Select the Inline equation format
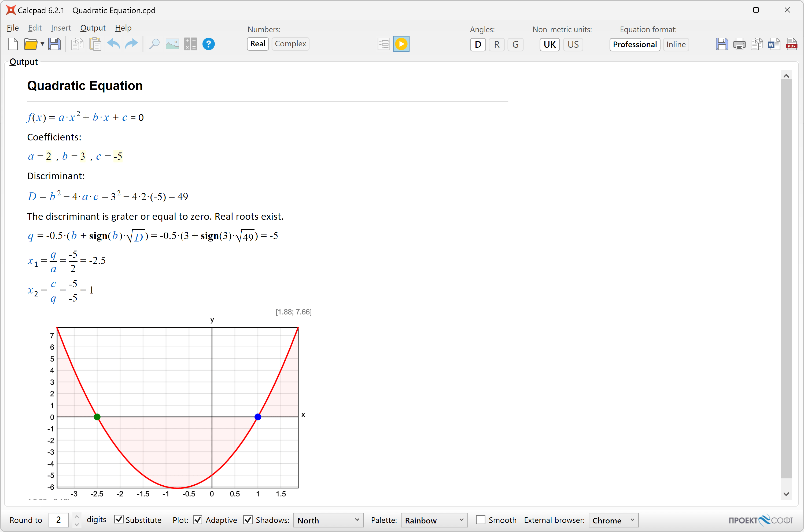Viewport: 804px width, 532px height. pos(676,44)
